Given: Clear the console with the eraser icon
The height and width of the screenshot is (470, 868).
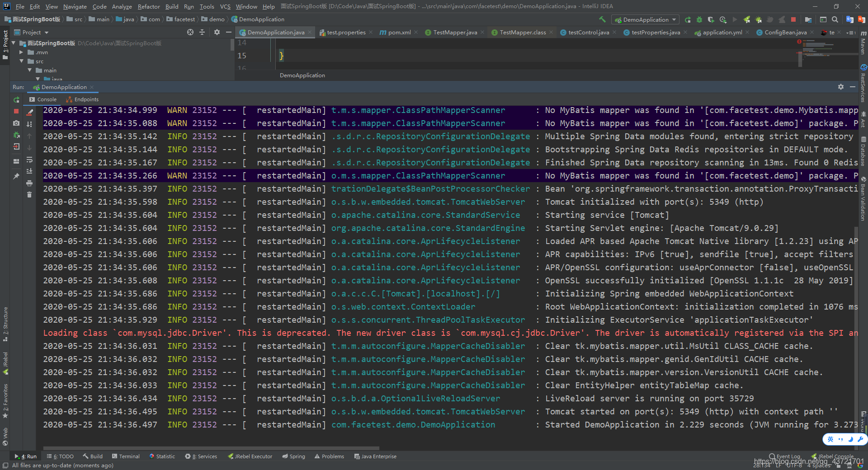Looking at the screenshot, I should tap(30, 112).
